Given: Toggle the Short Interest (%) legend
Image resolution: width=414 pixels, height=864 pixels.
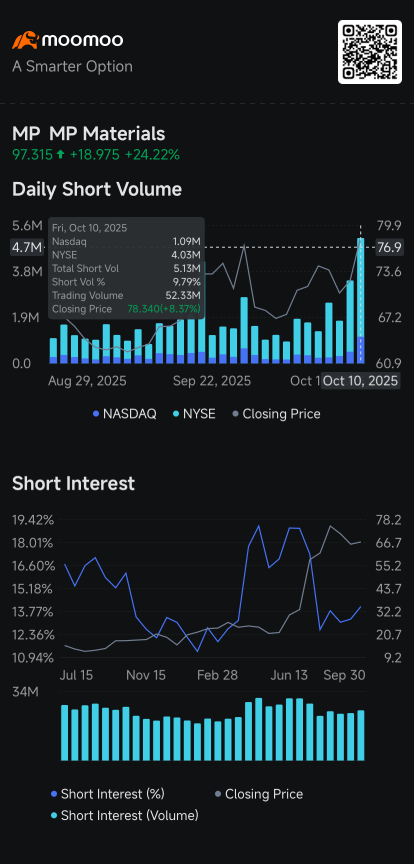Looking at the screenshot, I should coord(107,794).
